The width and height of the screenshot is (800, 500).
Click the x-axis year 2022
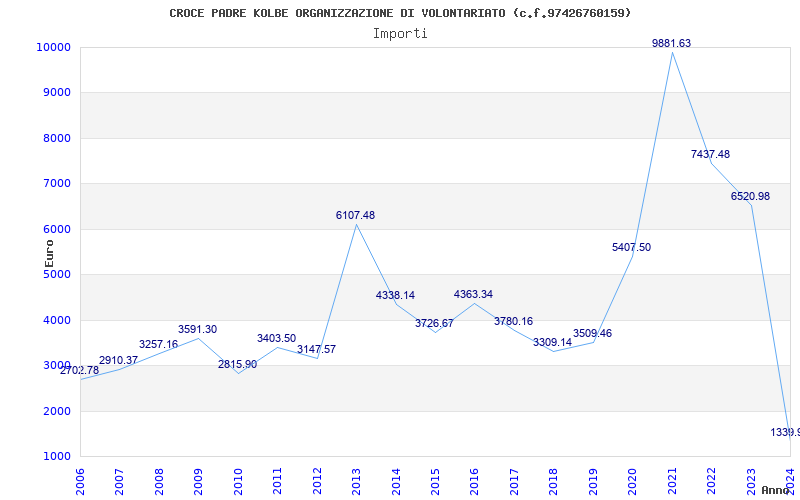coord(712,482)
